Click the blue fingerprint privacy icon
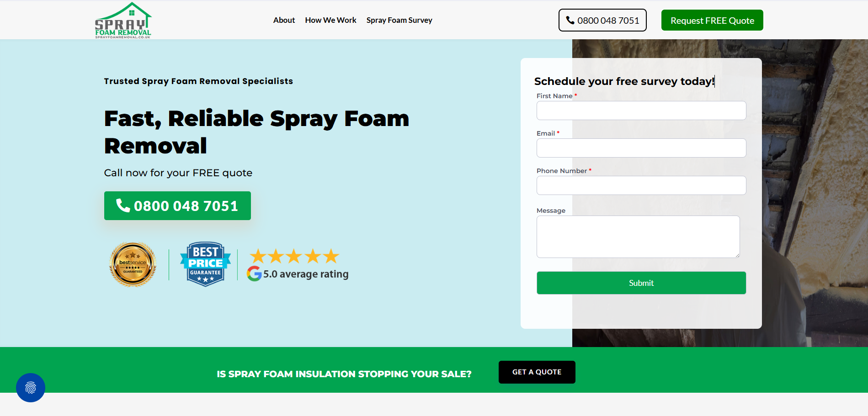Image resolution: width=868 pixels, height=416 pixels. [x=31, y=388]
